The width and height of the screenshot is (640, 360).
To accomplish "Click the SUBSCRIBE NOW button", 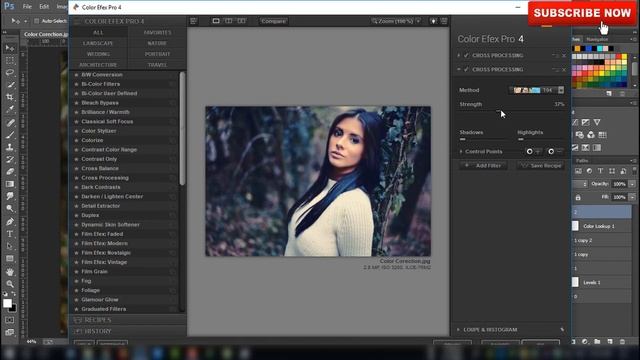I will (x=582, y=13).
